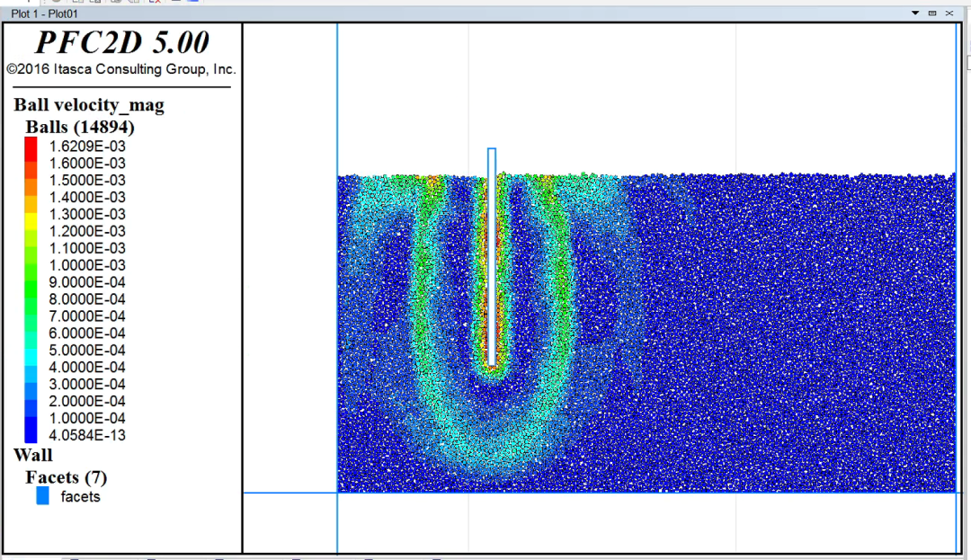Open the Plot01 pane dropdown arrow menu
The width and height of the screenshot is (971, 560).
coord(915,13)
